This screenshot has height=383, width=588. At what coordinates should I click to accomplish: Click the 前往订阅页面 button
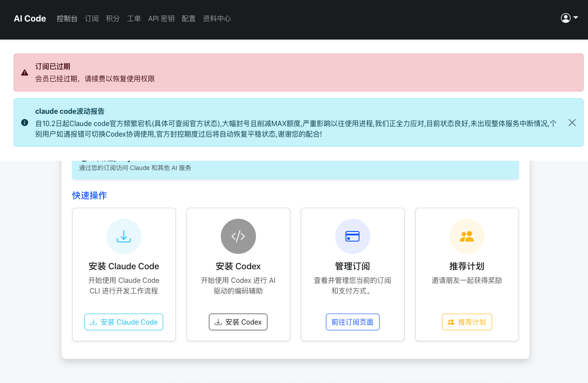pos(352,322)
